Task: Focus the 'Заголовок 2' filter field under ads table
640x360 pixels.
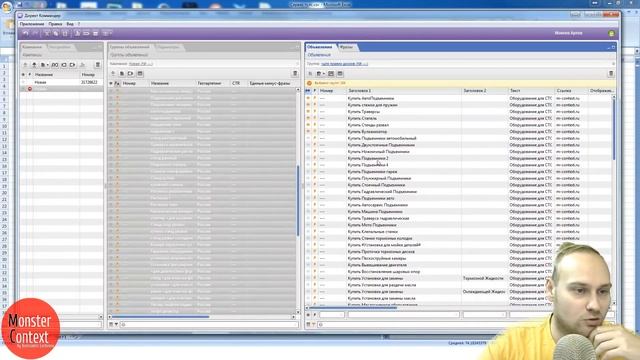Action: tap(484, 315)
